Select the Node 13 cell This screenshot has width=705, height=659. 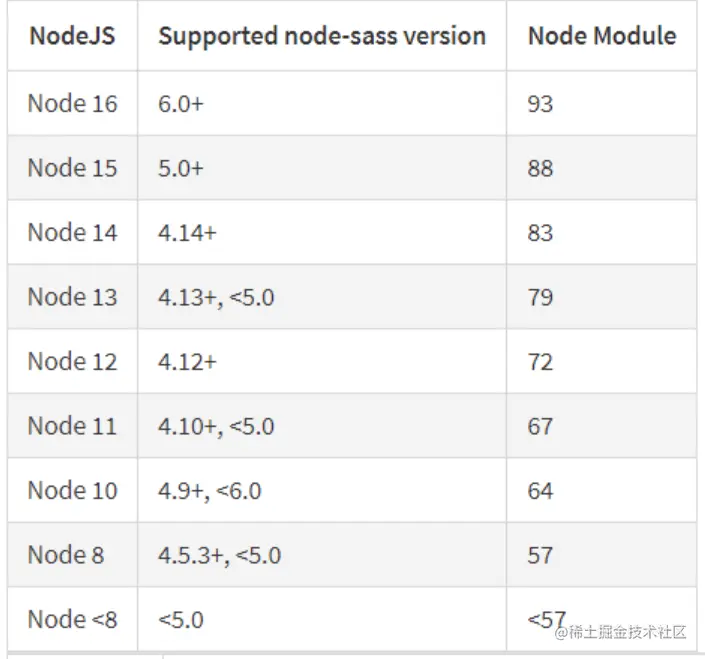click(x=72, y=297)
